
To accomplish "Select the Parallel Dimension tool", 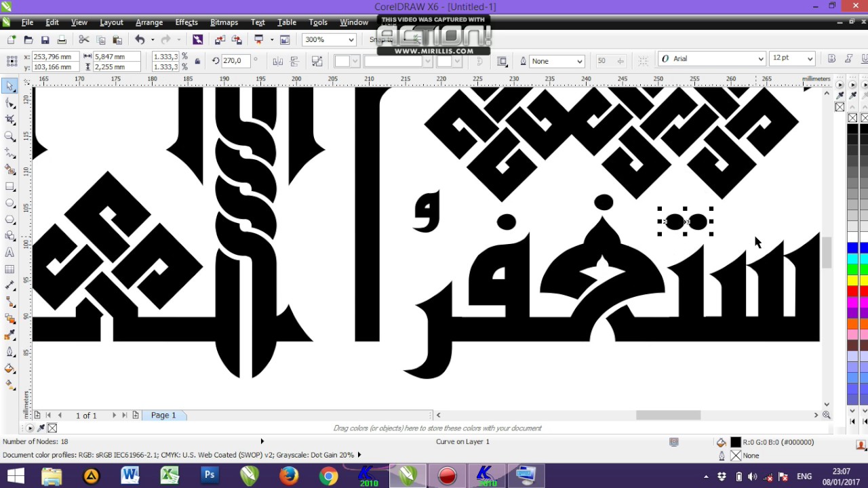I will (x=9, y=285).
